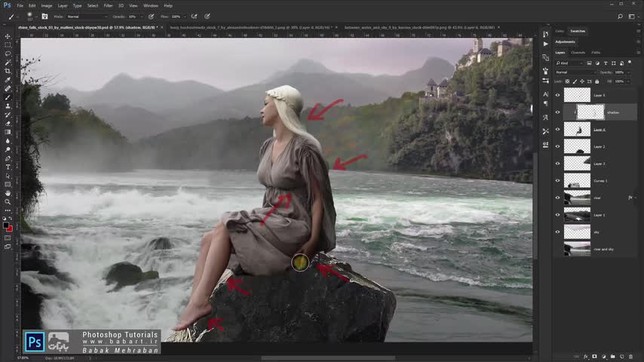The height and width of the screenshot is (362, 644).
Task: Select the Clone Stamp tool
Action: click(8, 106)
